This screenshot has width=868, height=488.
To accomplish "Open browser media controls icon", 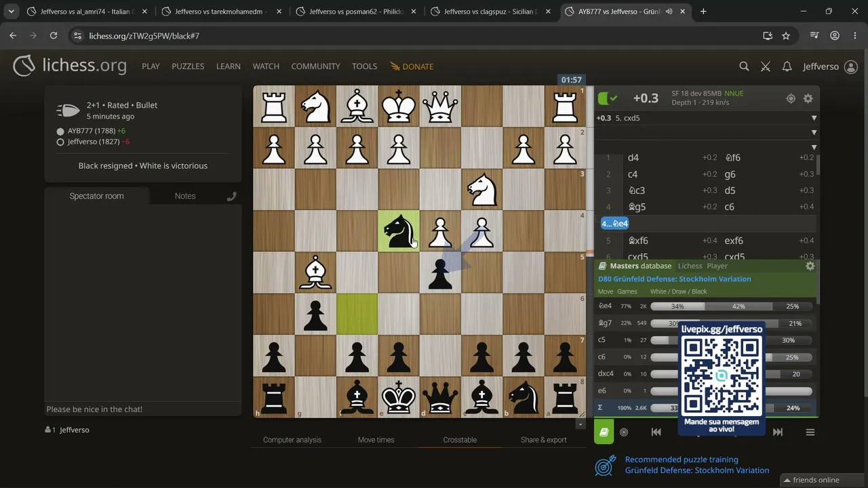I will pyautogui.click(x=814, y=35).
